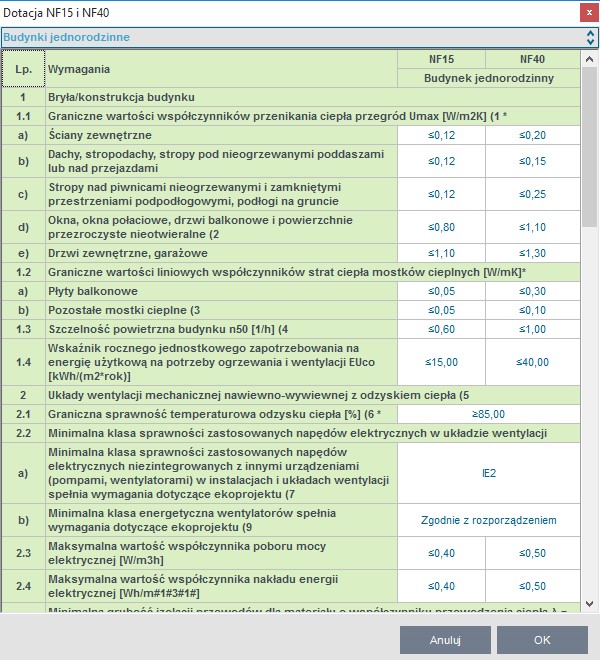Select the Układy wentylacji mechanicznej row
The image size is (600, 660).
(x=291, y=395)
